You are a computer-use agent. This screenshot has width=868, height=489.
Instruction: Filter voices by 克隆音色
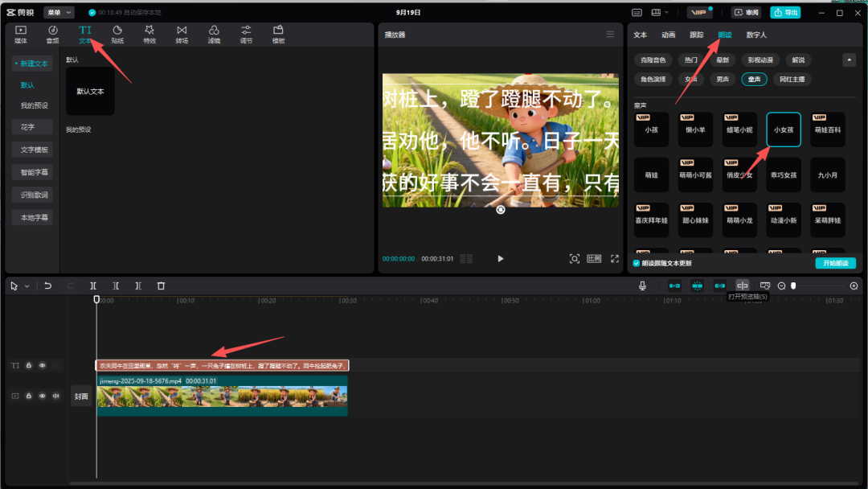click(653, 60)
